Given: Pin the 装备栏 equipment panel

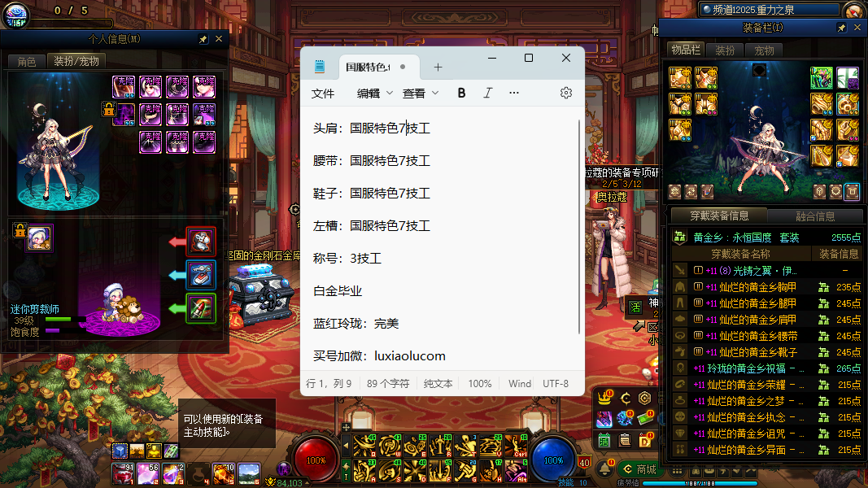Looking at the screenshot, I should pos(841,28).
